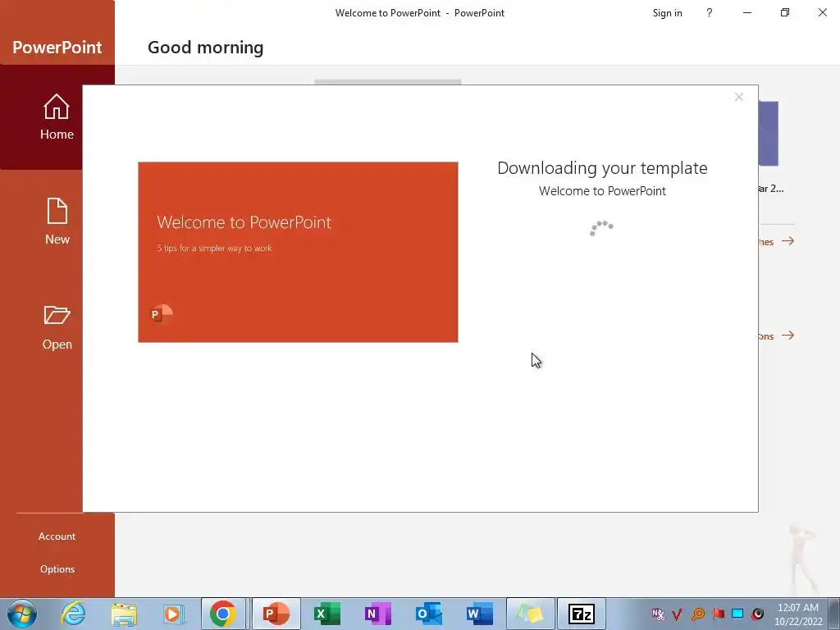Launch Excel from the taskbar
The height and width of the screenshot is (630, 840).
(326, 614)
